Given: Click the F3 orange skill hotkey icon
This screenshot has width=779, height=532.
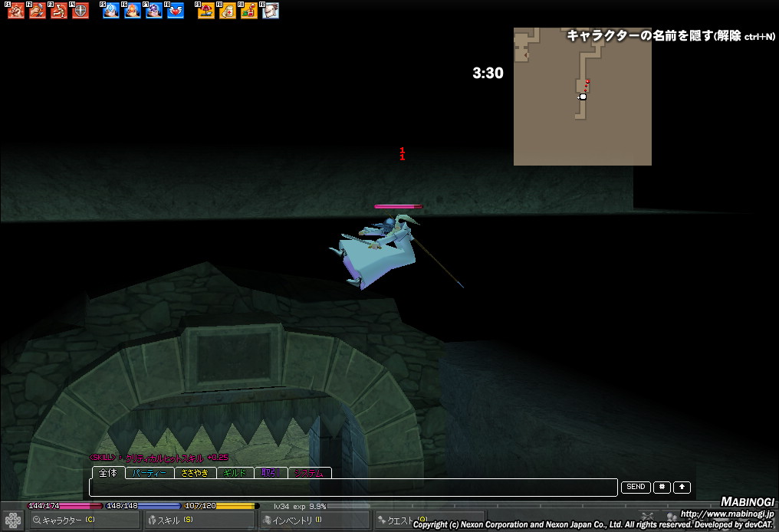Looking at the screenshot, I should tap(59, 11).
